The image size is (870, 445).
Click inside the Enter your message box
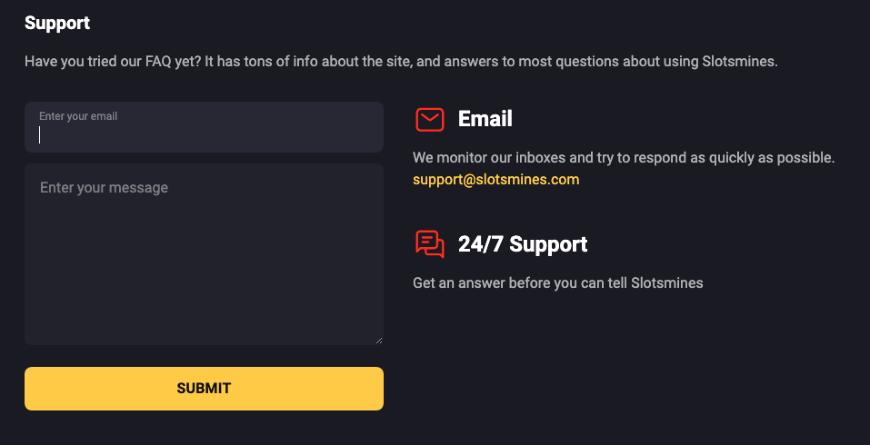[x=204, y=254]
